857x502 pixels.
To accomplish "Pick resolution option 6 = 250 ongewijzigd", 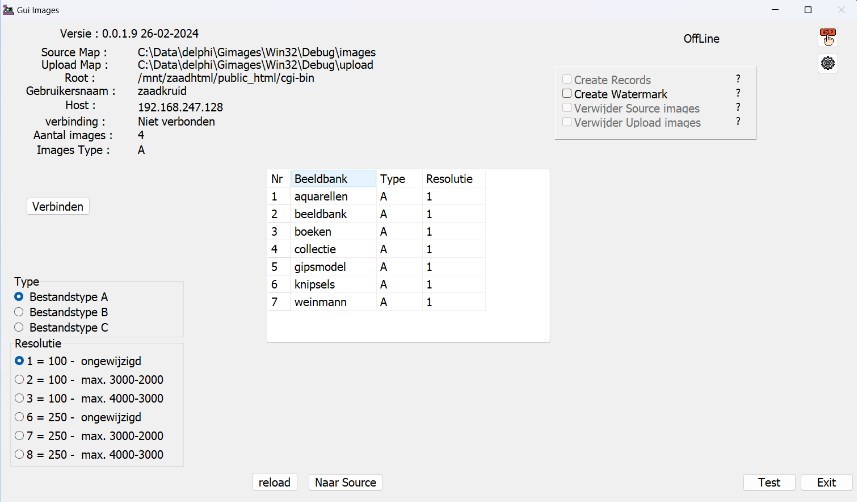I will (x=19, y=417).
